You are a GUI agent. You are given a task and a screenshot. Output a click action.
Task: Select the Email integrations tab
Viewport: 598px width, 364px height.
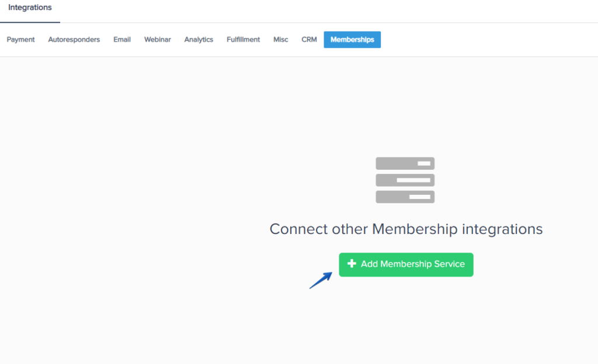tap(122, 40)
